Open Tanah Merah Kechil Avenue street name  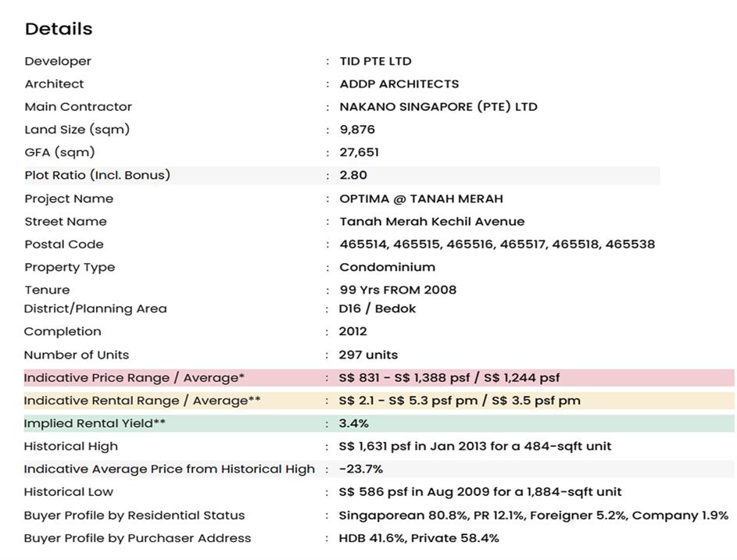(431, 221)
